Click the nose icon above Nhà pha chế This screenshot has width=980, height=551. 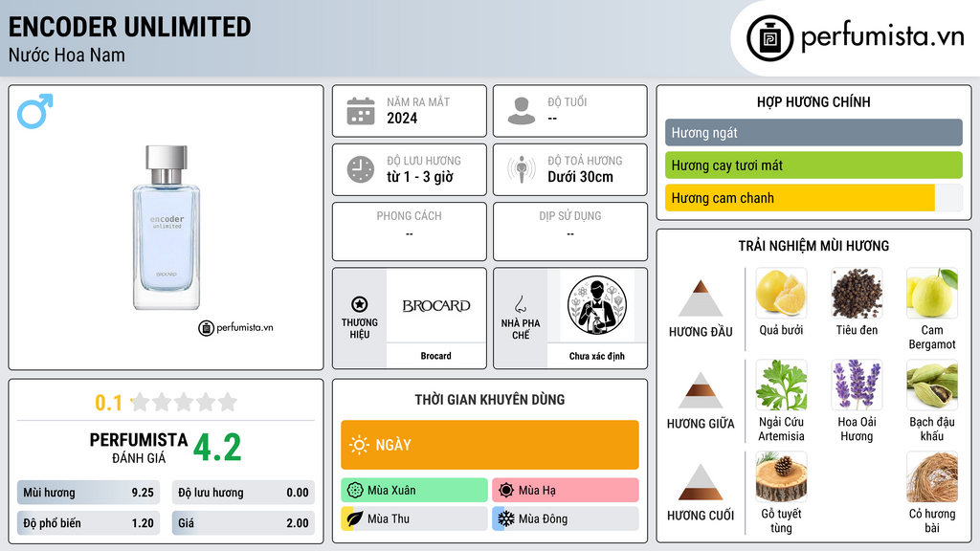click(x=520, y=304)
